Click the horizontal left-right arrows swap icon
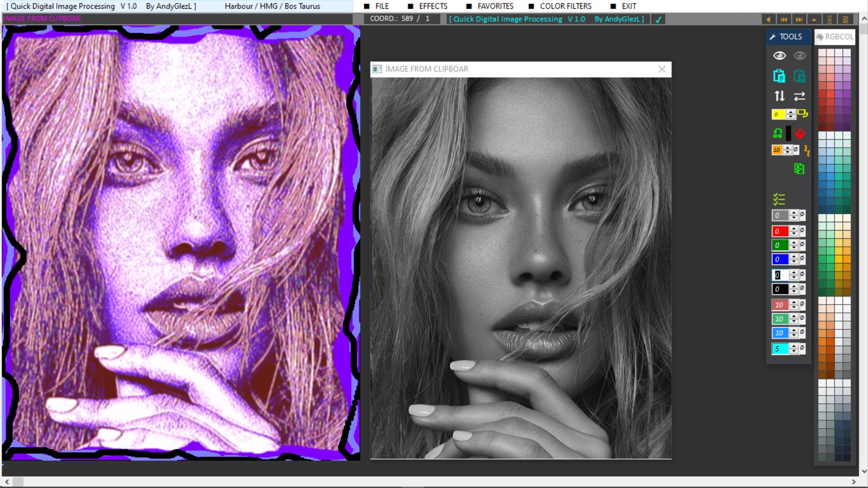Viewport: 868px width, 488px height. pyautogui.click(x=799, y=96)
